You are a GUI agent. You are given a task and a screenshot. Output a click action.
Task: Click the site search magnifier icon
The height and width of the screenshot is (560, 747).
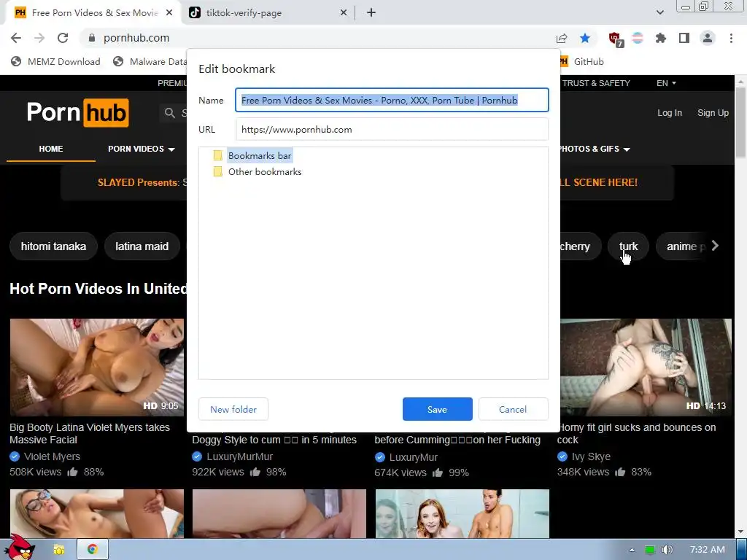(x=169, y=113)
